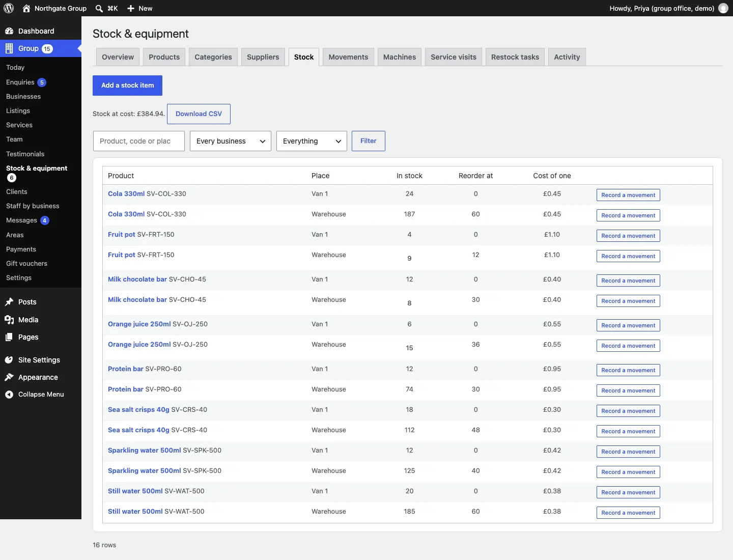Collapse the menu using the arrow icon

(x=9, y=395)
